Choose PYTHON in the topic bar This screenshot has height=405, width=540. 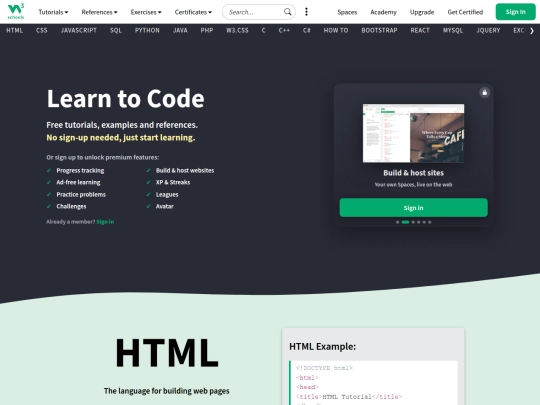click(147, 30)
